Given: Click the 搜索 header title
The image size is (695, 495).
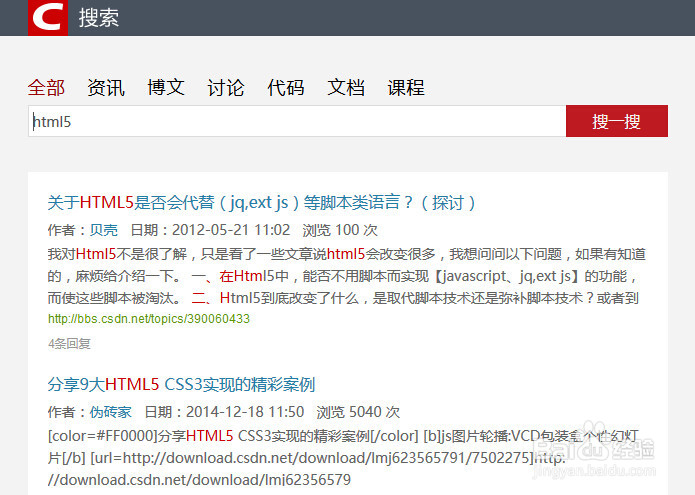Looking at the screenshot, I should tap(99, 18).
